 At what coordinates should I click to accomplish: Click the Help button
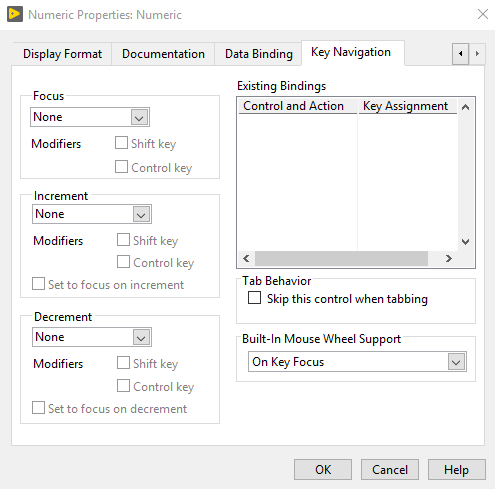(456, 470)
